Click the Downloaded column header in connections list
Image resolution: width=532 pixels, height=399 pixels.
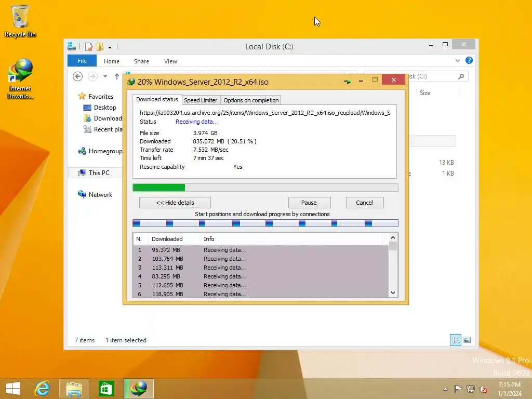175,239
